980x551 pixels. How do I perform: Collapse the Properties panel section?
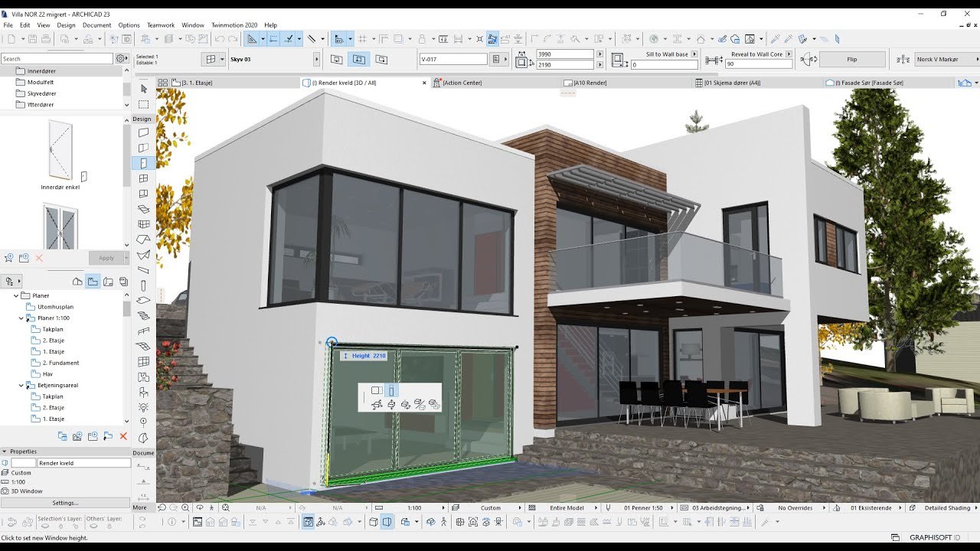point(5,452)
